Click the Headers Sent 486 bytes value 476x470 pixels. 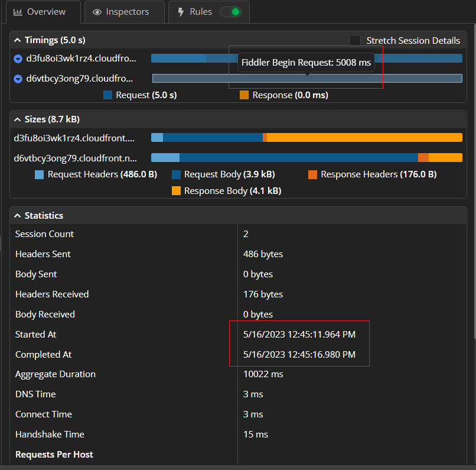pyautogui.click(x=263, y=254)
